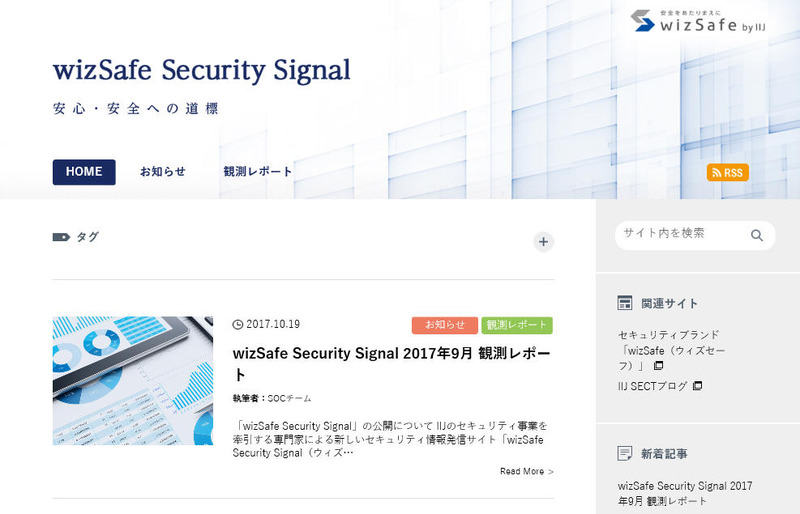
Task: Click the Read More link
Action: tap(526, 471)
